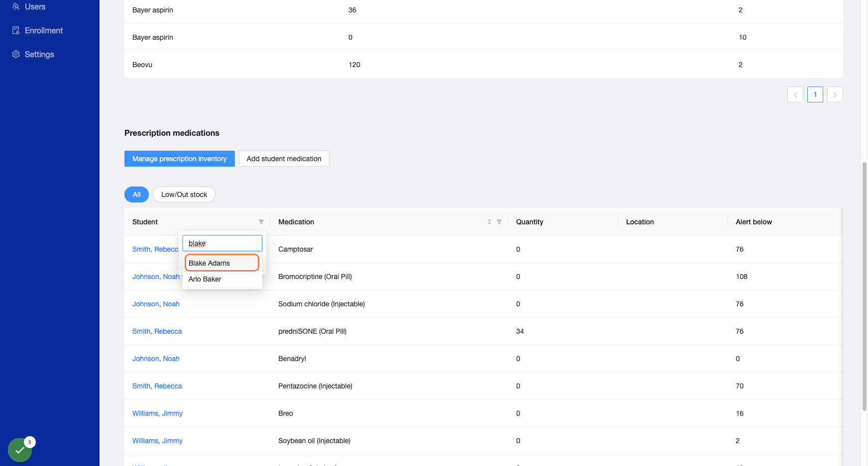Click the student search field containing blake
868x466 pixels.
click(222, 243)
